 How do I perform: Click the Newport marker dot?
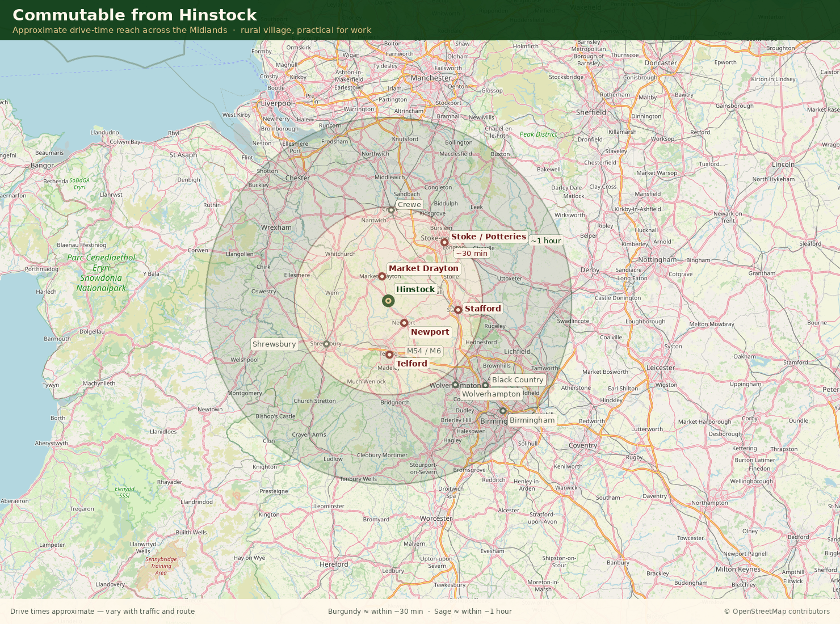[404, 323]
